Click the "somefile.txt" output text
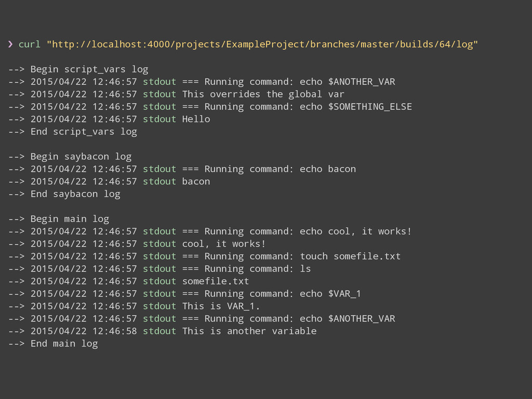532x399 pixels. point(215,281)
